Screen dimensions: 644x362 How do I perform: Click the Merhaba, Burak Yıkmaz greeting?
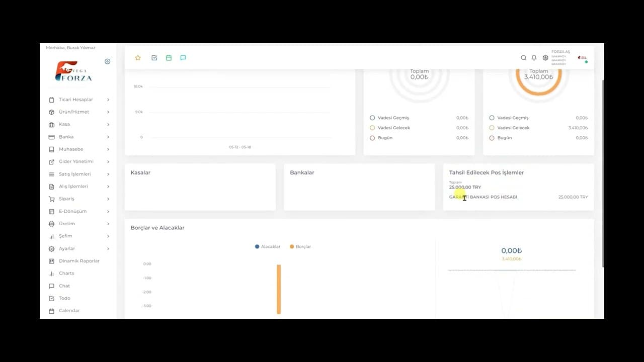[x=70, y=48]
